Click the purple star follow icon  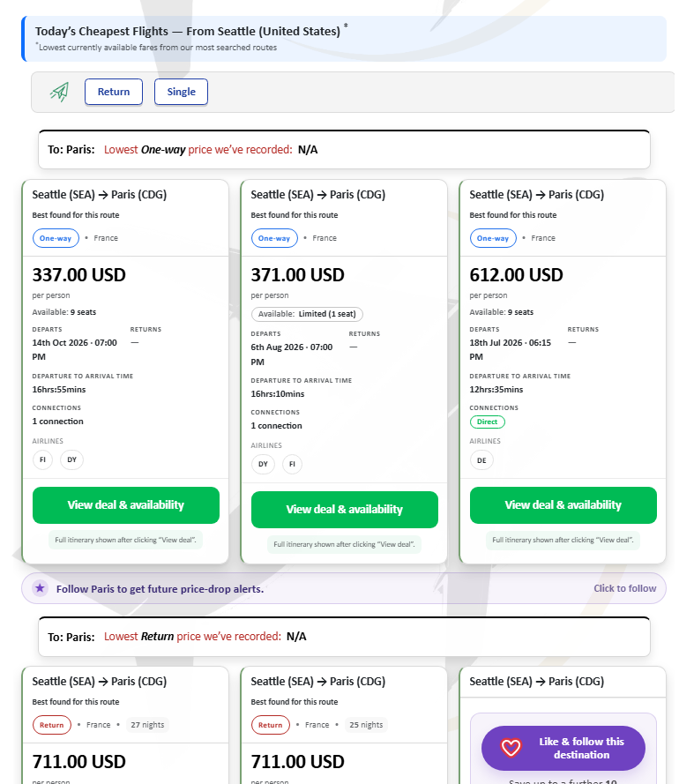(x=40, y=588)
